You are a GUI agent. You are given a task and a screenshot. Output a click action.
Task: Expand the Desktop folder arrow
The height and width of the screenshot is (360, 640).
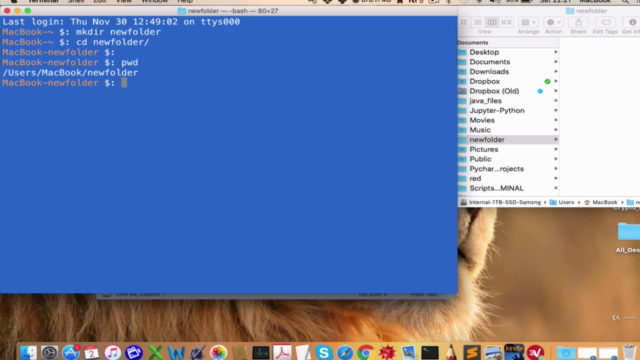(556, 52)
